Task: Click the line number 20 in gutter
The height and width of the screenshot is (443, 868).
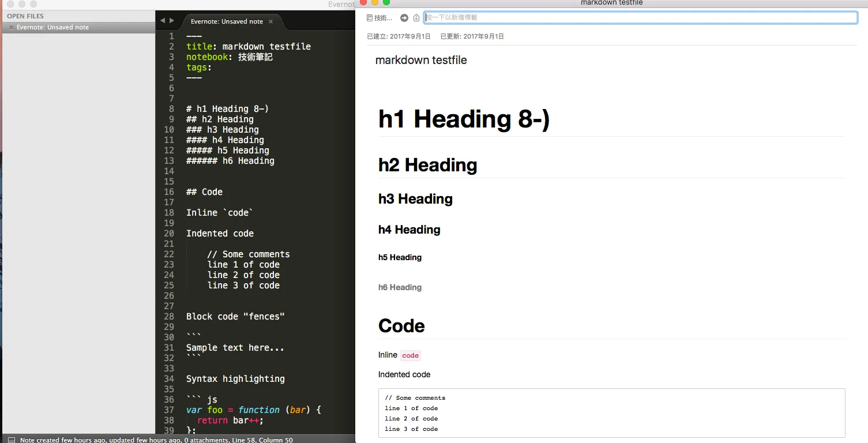Action: [168, 234]
